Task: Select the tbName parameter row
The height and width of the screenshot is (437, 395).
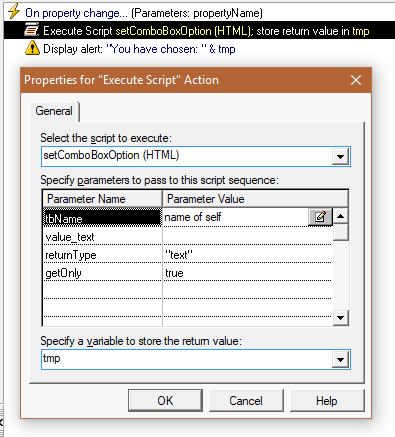Action: pyautogui.click(x=102, y=218)
